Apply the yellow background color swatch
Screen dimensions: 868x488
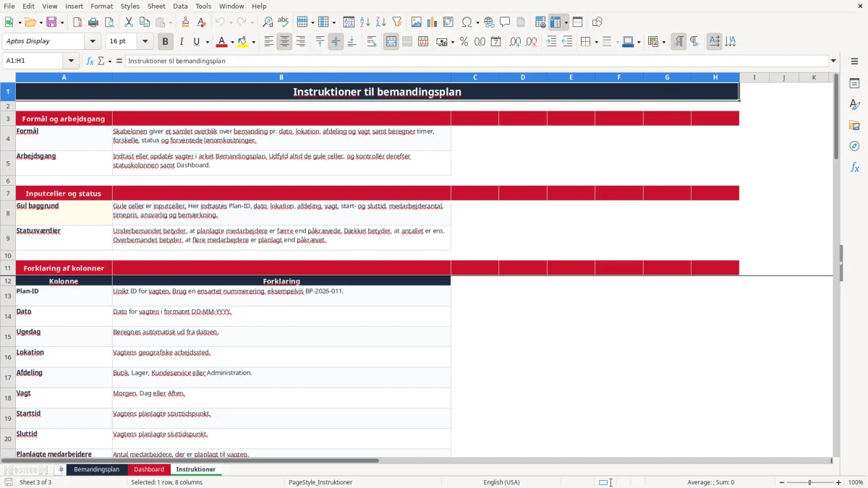pos(242,42)
